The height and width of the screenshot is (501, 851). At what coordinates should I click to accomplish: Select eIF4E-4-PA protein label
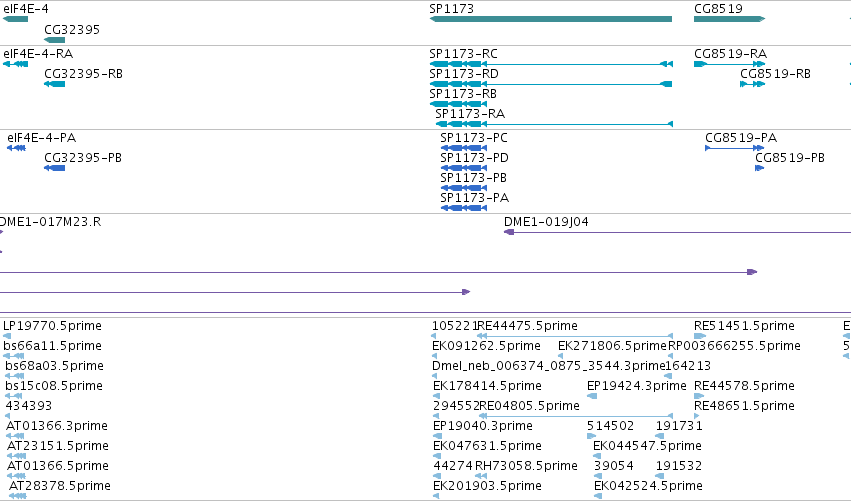[x=41, y=138]
